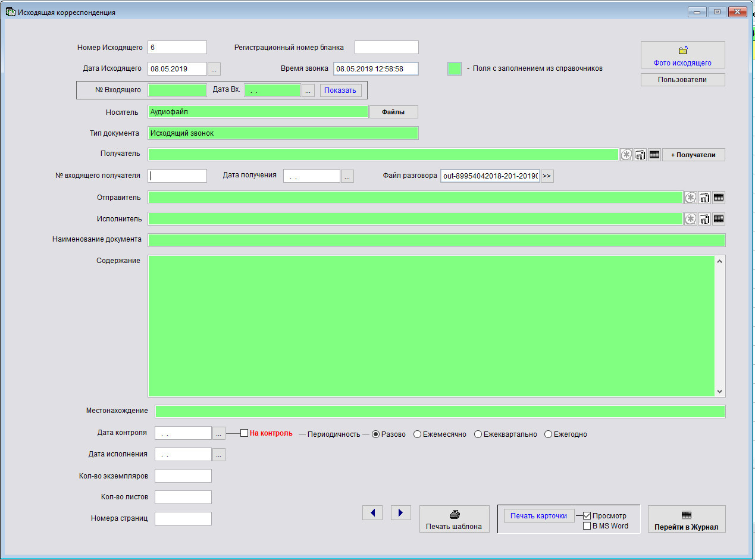The image size is (755, 560).
Task: Click the Пользователи button
Action: (682, 80)
